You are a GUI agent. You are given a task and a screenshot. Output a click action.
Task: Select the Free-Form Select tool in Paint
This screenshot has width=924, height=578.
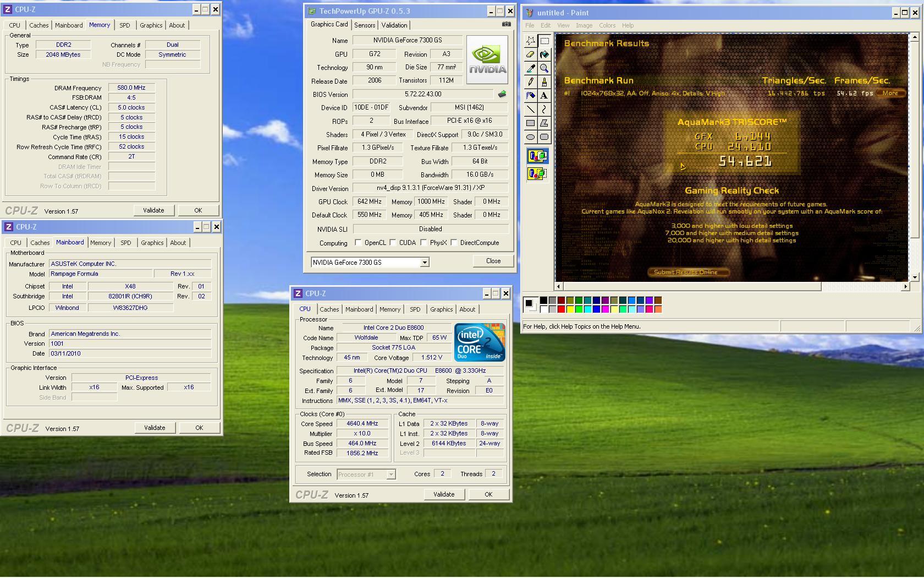click(530, 41)
